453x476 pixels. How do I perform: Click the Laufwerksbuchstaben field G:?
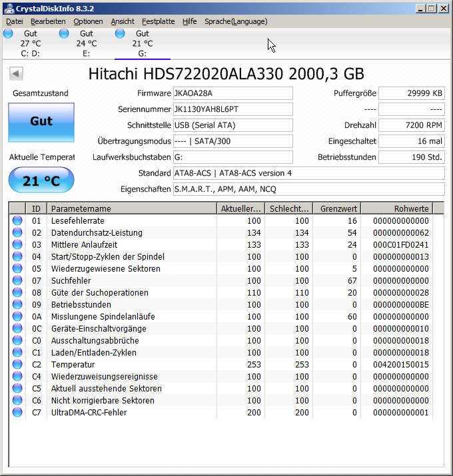point(233,157)
